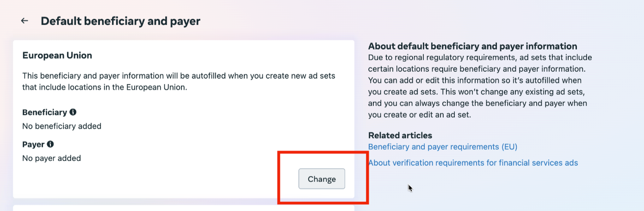The height and width of the screenshot is (211, 644).
Task: Click the Related articles heading
Action: (x=400, y=136)
